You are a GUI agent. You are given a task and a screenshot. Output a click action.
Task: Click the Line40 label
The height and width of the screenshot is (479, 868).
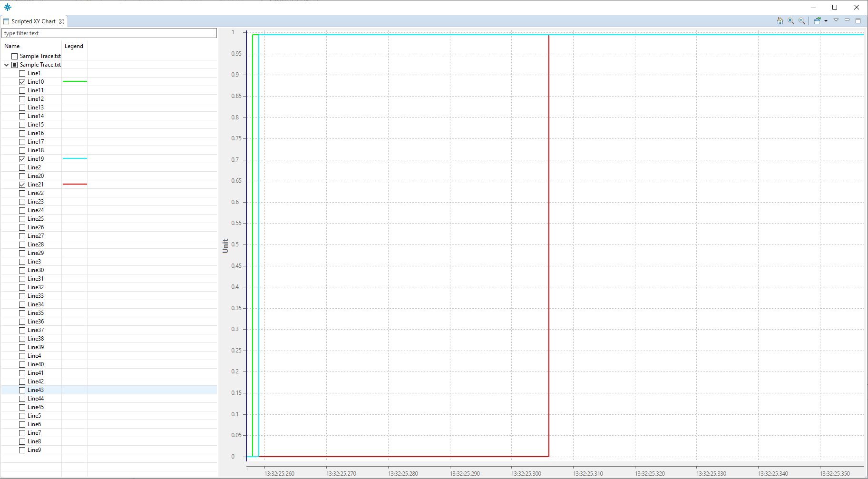pos(36,364)
